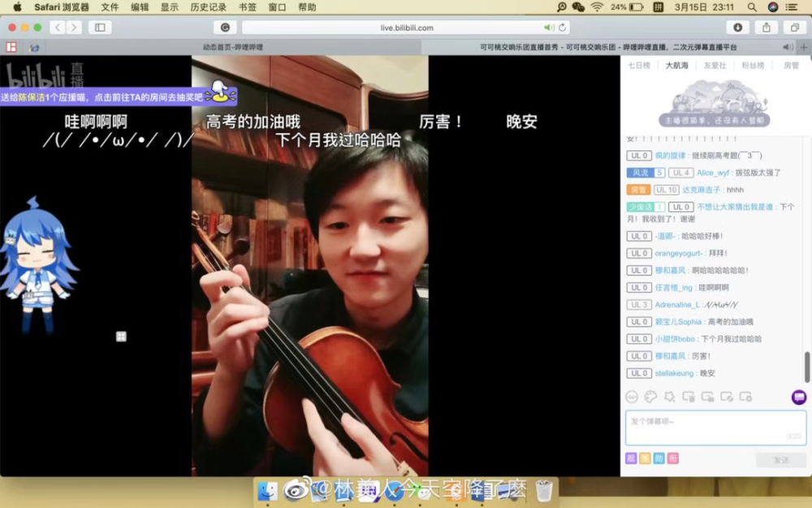The height and width of the screenshot is (508, 812).
Task: Open the 显示 menu in menu bar
Action: (170, 7)
